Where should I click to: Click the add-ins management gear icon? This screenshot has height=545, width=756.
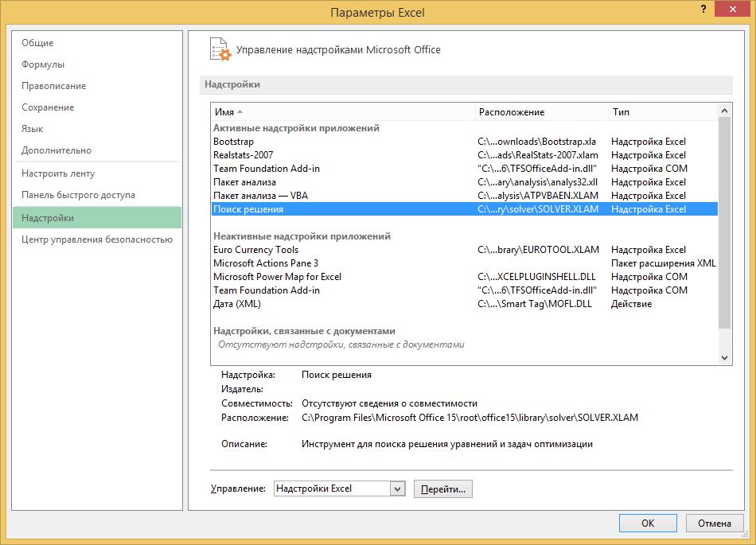(x=220, y=49)
